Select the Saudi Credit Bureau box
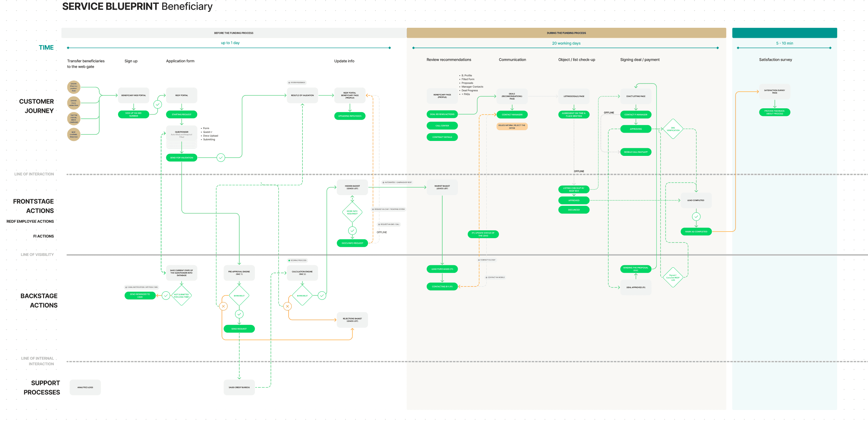The width and height of the screenshot is (868, 427). (239, 387)
